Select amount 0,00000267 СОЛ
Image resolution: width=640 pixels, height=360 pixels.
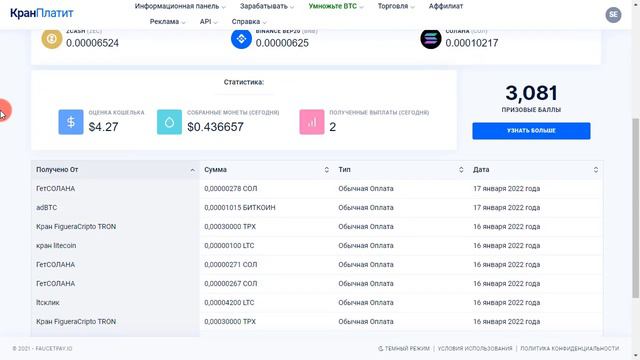coord(231,284)
